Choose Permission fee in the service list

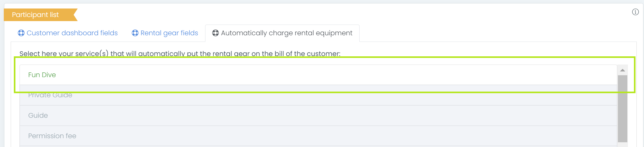coord(52,136)
